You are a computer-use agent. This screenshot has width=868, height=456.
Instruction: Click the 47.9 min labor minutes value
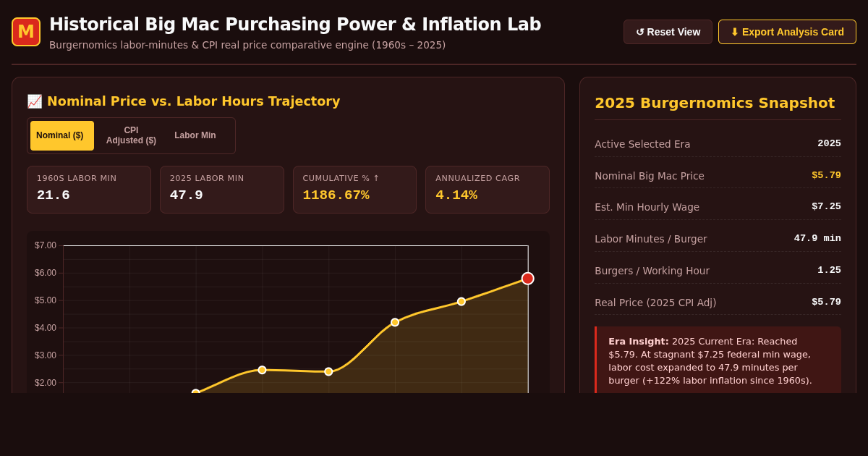pyautogui.click(x=817, y=238)
